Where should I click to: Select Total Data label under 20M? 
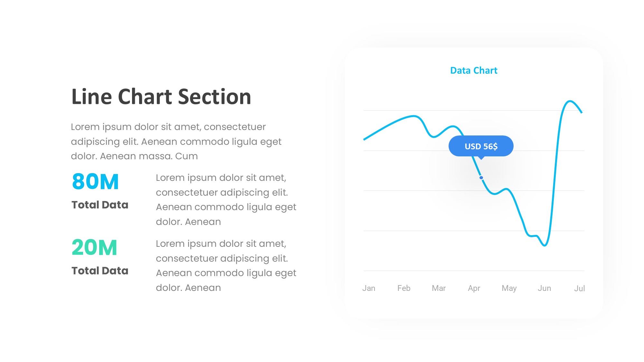(100, 271)
